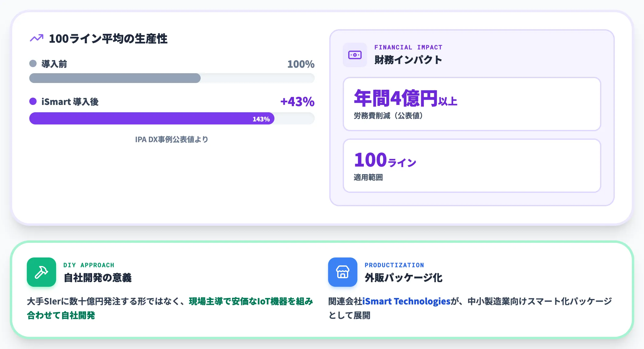Click the DIY APPROACH caption

89,265
